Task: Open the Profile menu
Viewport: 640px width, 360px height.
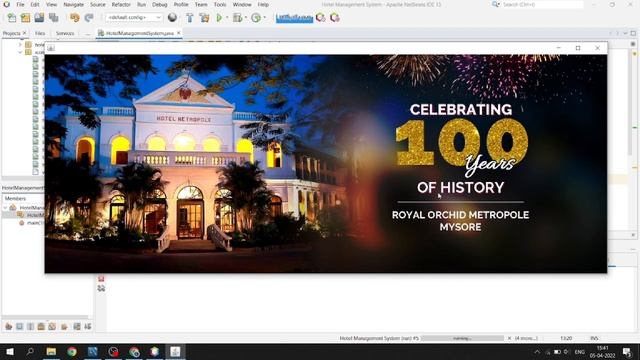Action: click(181, 4)
